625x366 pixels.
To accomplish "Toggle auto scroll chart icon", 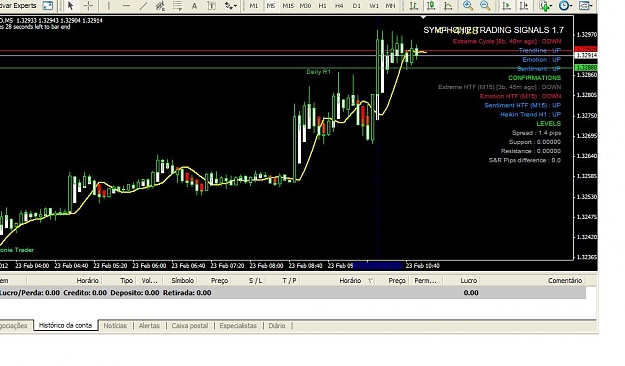I will [507, 6].
